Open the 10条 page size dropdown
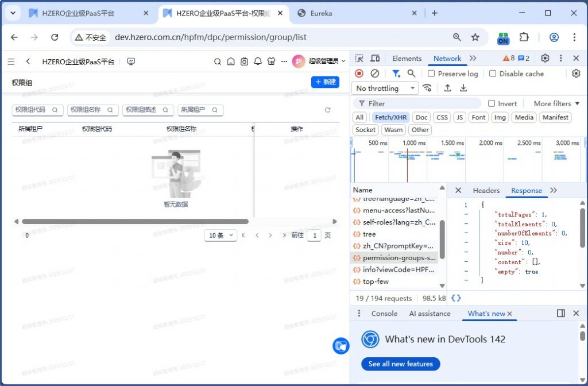Image resolution: width=588 pixels, height=386 pixels. click(x=221, y=236)
